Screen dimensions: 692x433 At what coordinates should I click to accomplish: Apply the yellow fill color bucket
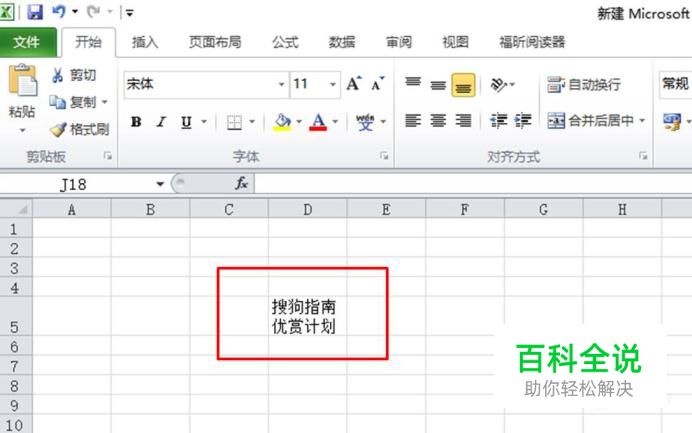pos(282,122)
